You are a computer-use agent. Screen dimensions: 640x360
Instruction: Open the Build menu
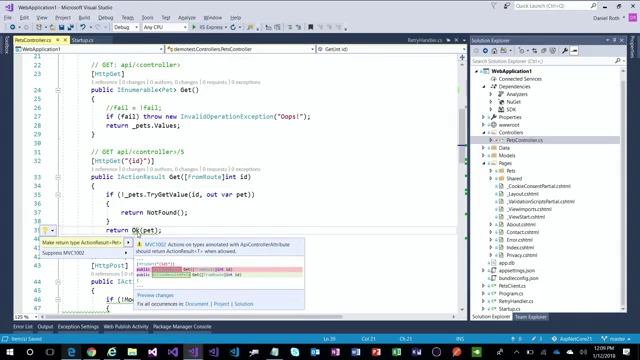pyautogui.click(x=84, y=18)
